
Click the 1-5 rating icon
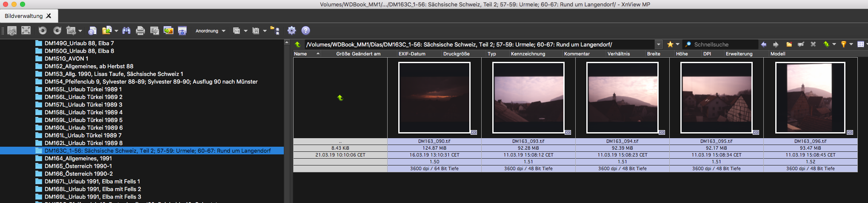pos(237,31)
